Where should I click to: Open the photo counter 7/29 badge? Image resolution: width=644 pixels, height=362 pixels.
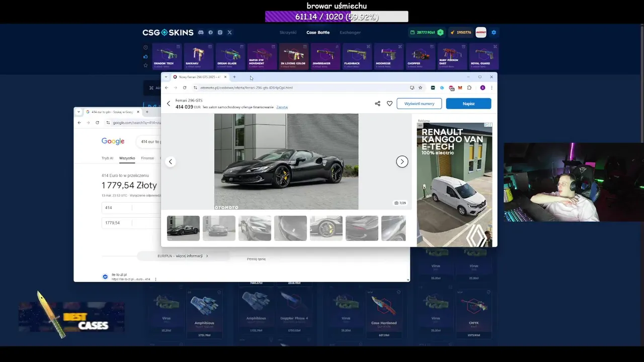pos(400,203)
